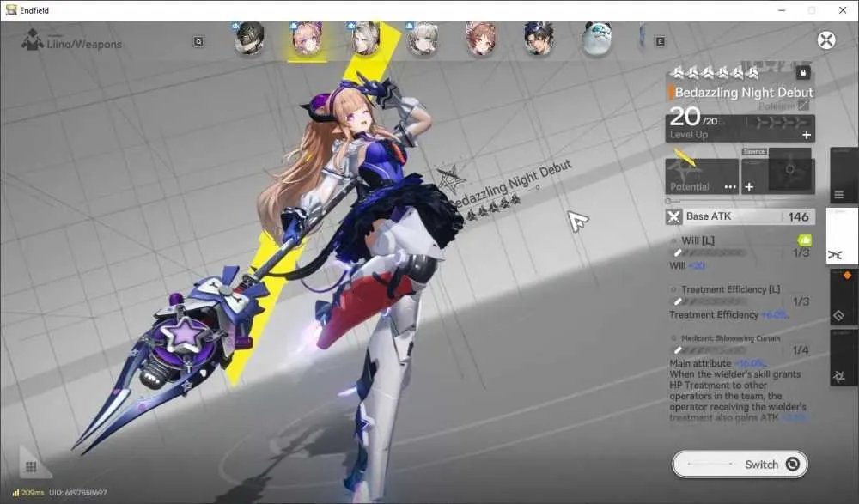
Task: Click the E next-operator key icon
Action: point(660,41)
